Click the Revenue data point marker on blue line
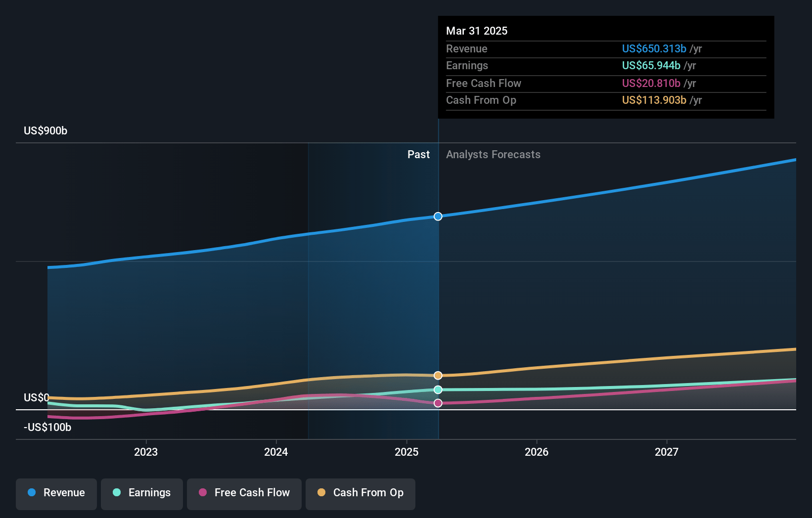Viewport: 812px width, 518px height. coord(438,216)
